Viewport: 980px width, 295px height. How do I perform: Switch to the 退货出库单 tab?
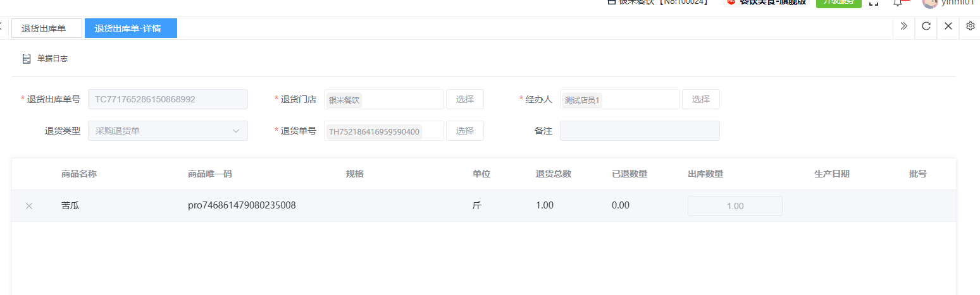pos(47,28)
